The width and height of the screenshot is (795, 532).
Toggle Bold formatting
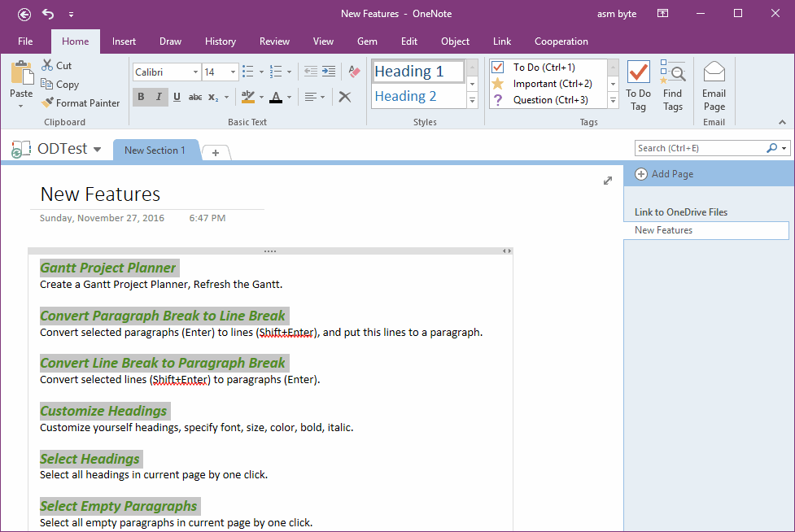coord(141,96)
